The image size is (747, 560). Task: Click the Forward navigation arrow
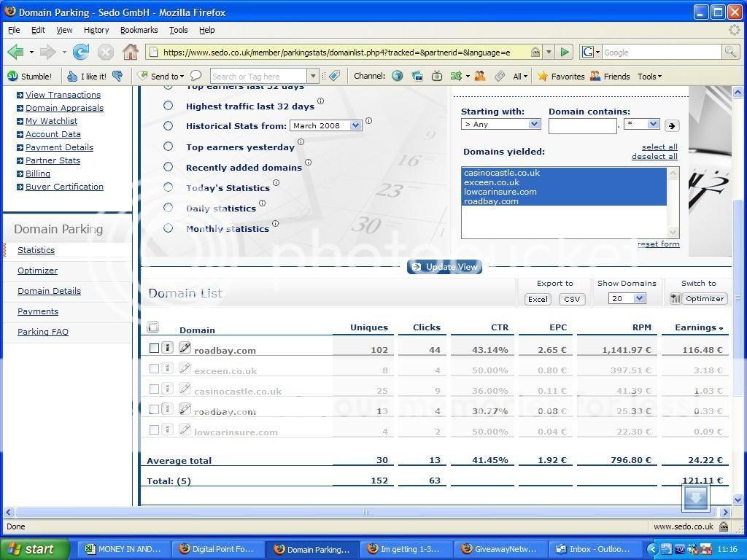pos(47,52)
